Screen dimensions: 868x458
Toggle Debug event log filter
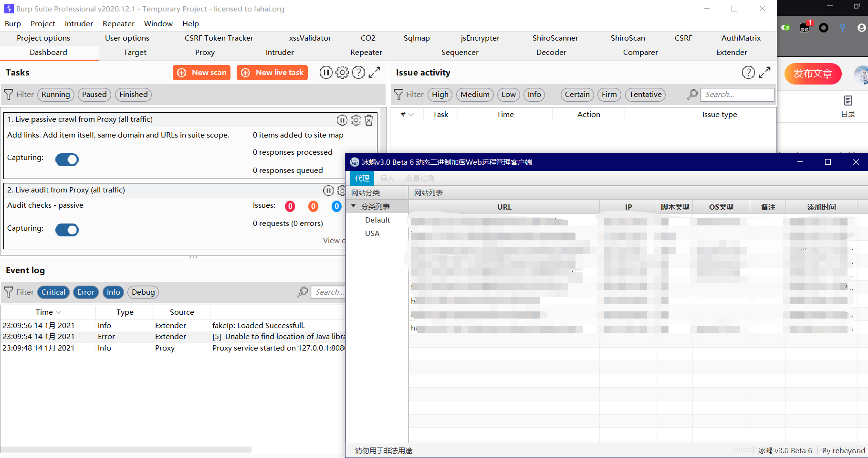143,292
